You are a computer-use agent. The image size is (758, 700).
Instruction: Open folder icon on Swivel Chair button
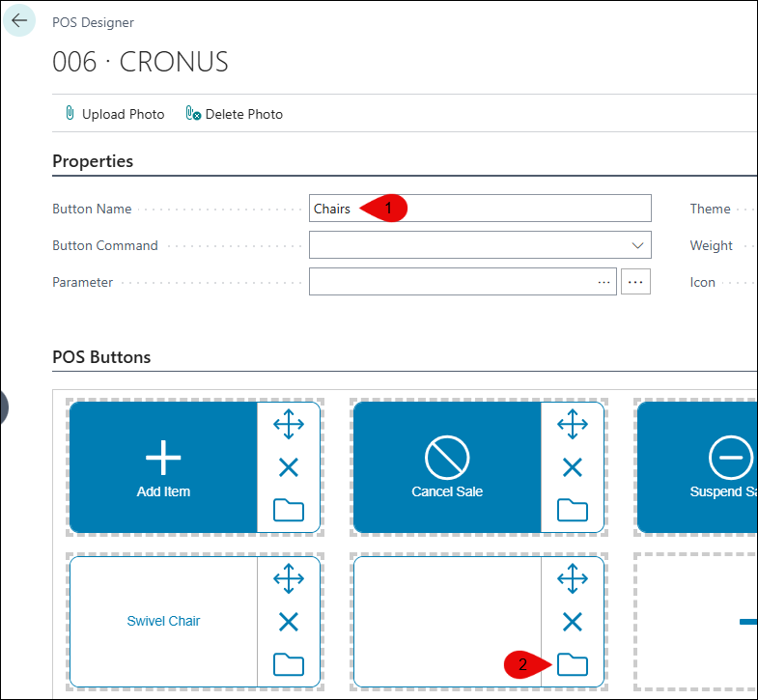289,664
